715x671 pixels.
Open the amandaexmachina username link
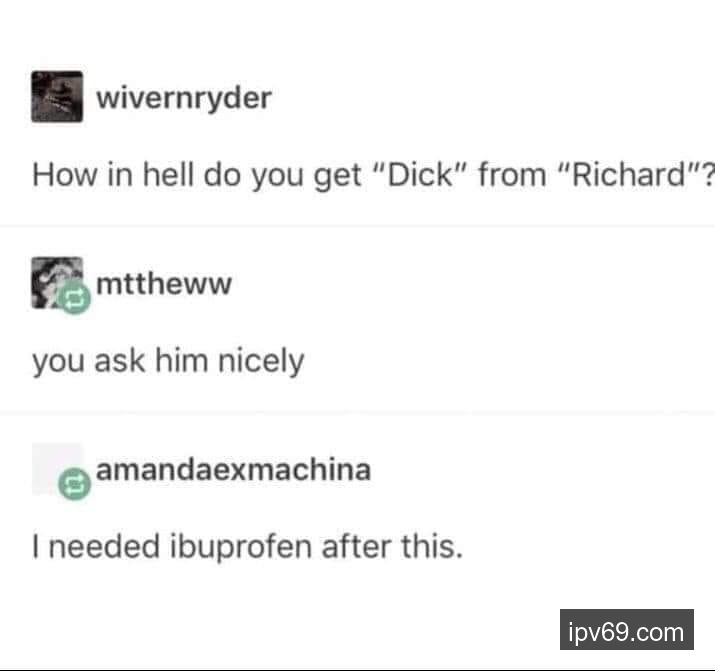click(x=233, y=469)
